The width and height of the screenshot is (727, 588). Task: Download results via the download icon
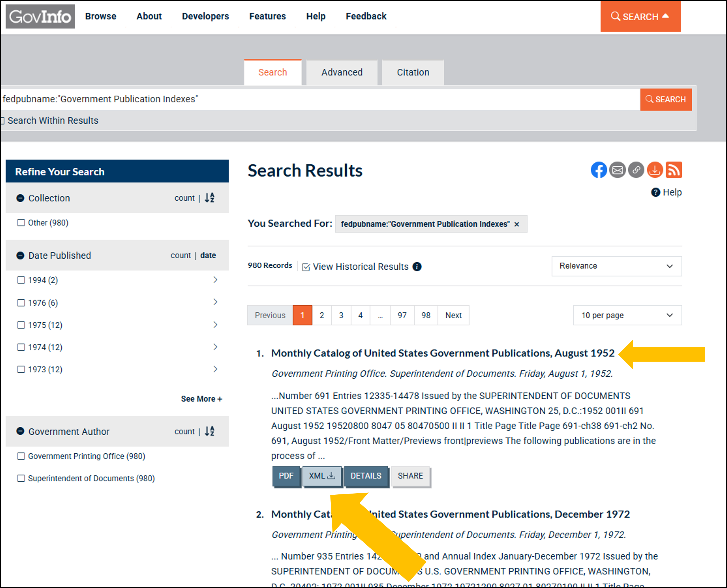pyautogui.click(x=655, y=170)
